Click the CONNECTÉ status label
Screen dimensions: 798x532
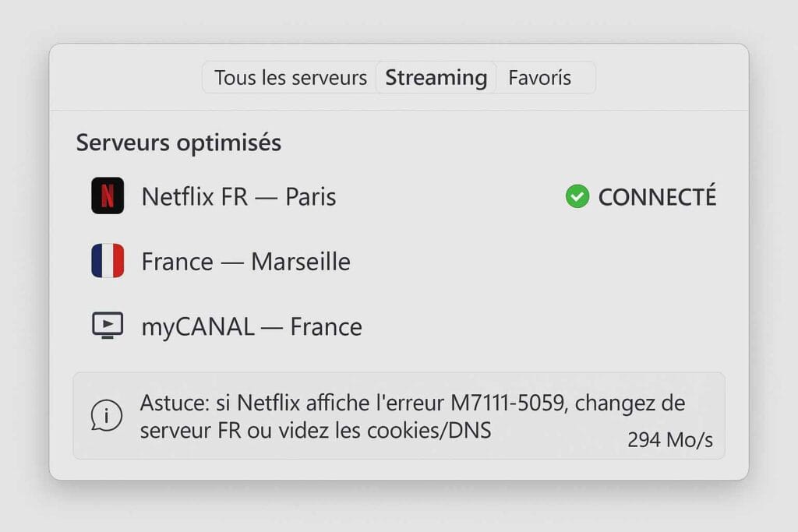[656, 197]
